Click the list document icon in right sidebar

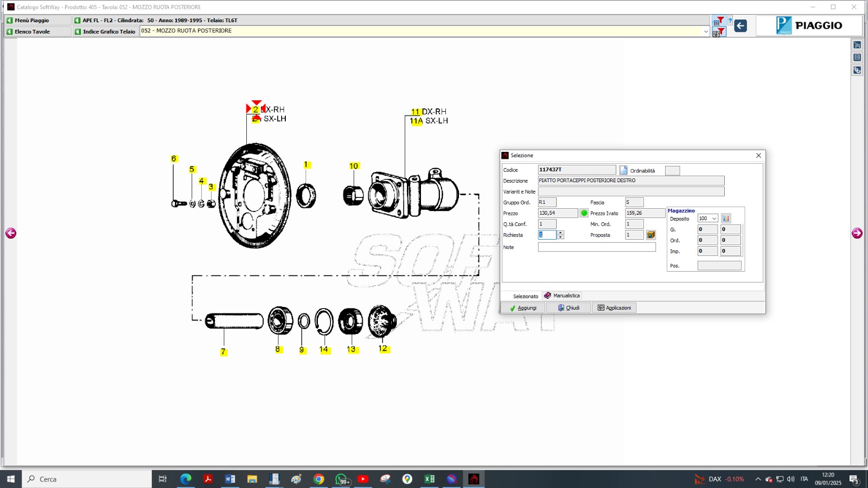coord(857,57)
